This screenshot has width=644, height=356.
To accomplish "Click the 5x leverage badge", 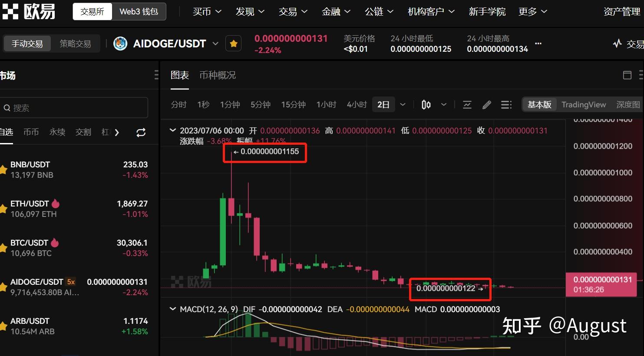I will (x=71, y=282).
